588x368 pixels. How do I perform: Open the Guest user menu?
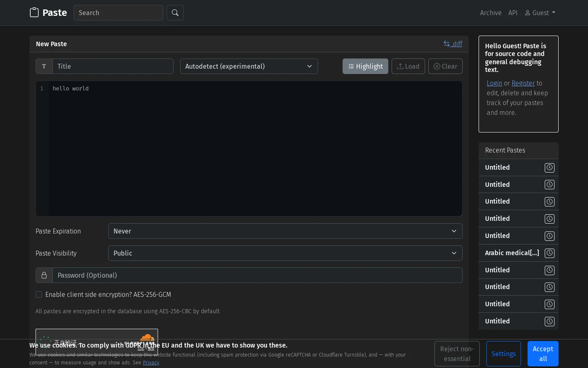click(540, 13)
